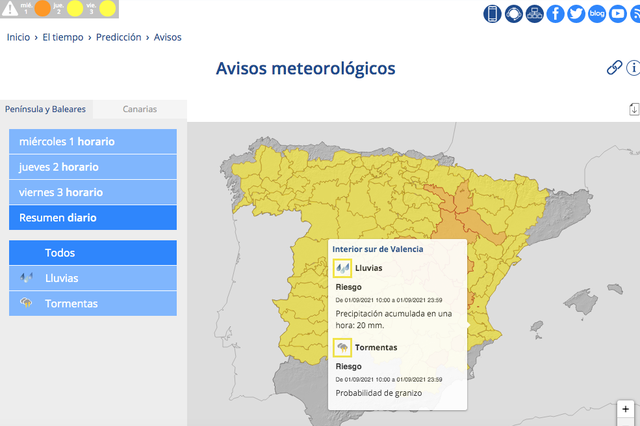The width and height of the screenshot is (640, 426).
Task: Open the Facebook page icon
Action: point(555,14)
